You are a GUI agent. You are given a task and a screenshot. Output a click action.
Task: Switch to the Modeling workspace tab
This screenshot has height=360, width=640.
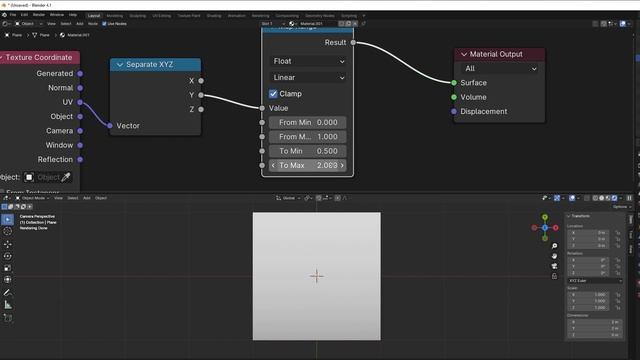click(115, 16)
